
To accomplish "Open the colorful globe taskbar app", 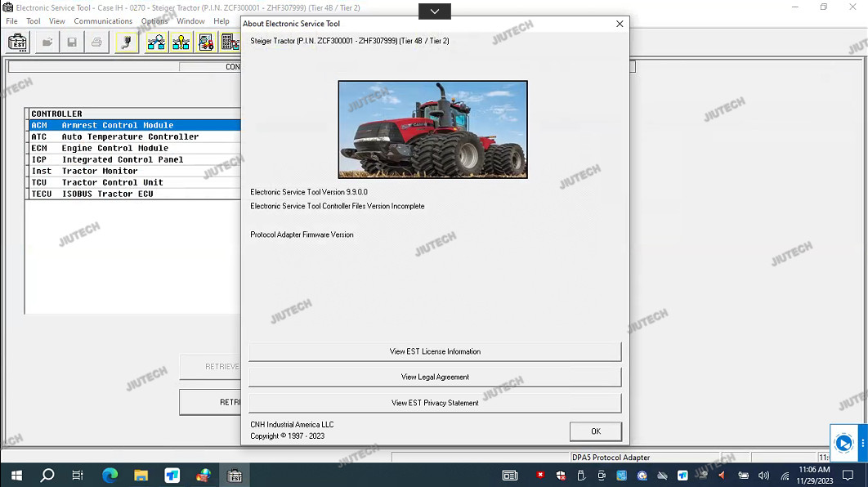I will coord(204,476).
